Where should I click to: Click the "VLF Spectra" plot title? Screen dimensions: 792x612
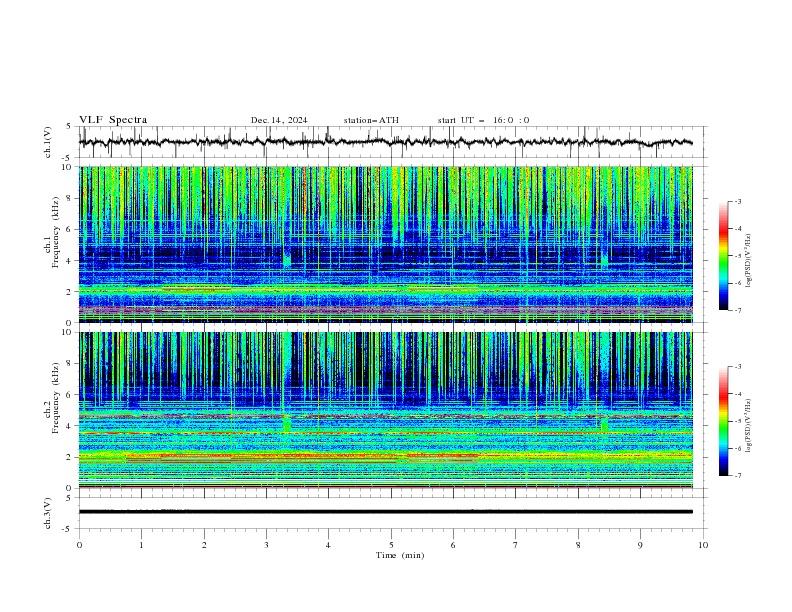coord(113,120)
